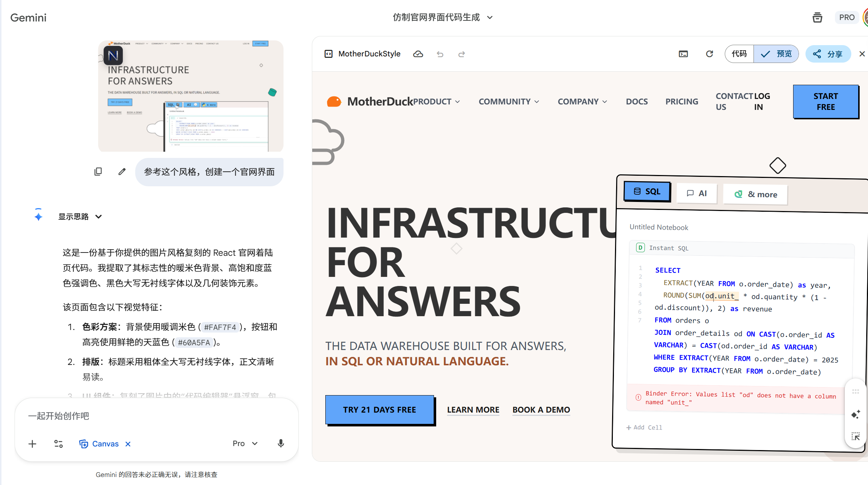Edit the prompt with pencil icon
The width and height of the screenshot is (868, 485).
pos(122,171)
